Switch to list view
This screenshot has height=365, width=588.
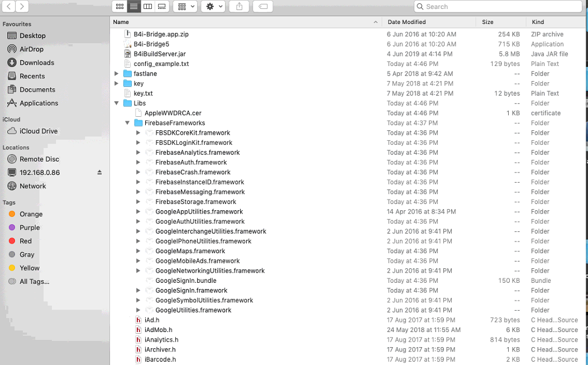(134, 6)
